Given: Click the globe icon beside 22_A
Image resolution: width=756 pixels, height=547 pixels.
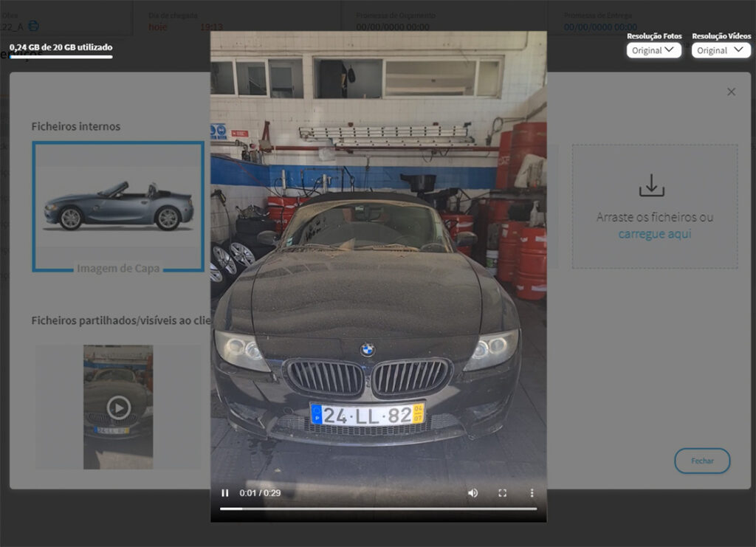Looking at the screenshot, I should [x=34, y=27].
